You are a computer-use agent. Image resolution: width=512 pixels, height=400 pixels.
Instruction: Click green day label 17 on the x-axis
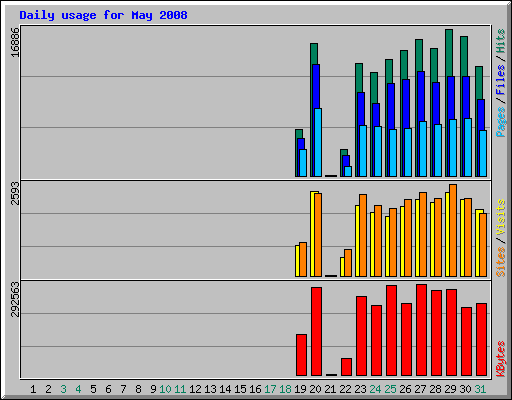270,389
